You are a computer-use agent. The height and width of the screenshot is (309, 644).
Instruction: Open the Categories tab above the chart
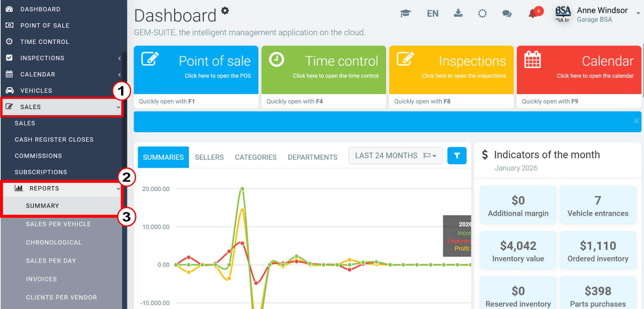(x=255, y=157)
